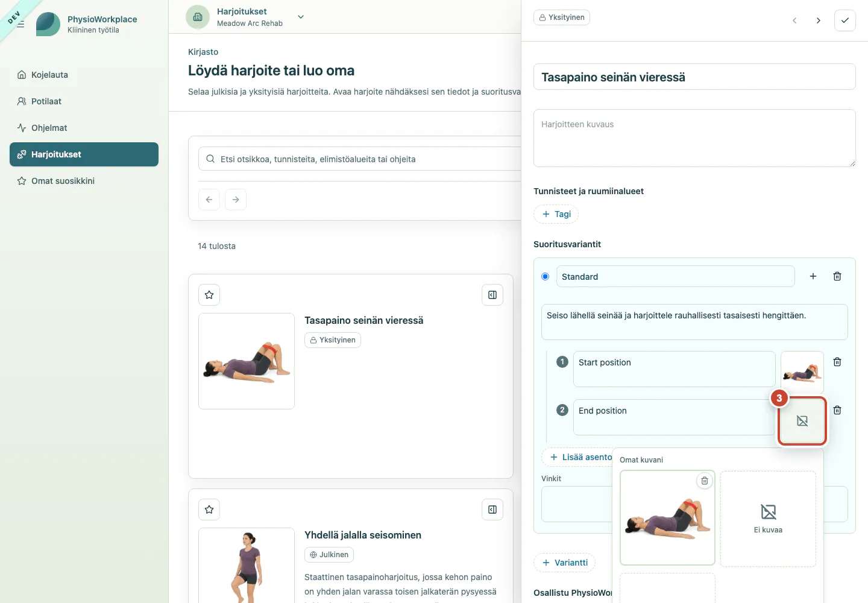The width and height of the screenshot is (868, 603).
Task: Add a new variant with Variantti button
Action: (564, 563)
